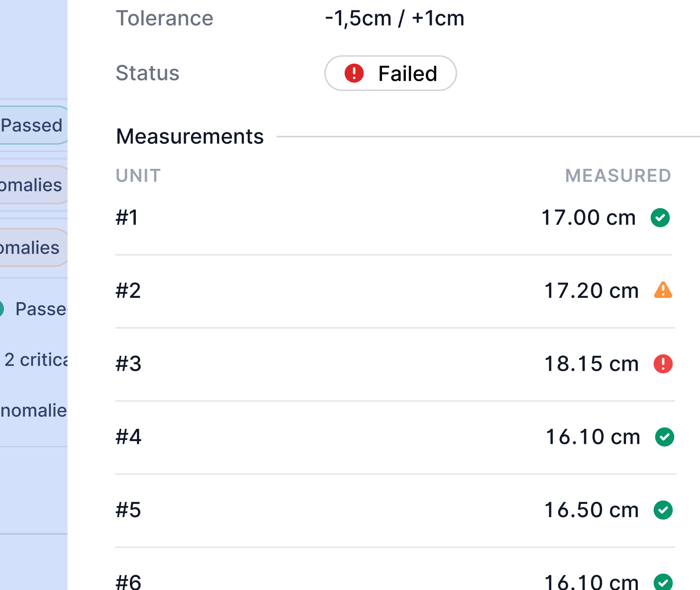Switch to the UNIT column header

point(138,176)
